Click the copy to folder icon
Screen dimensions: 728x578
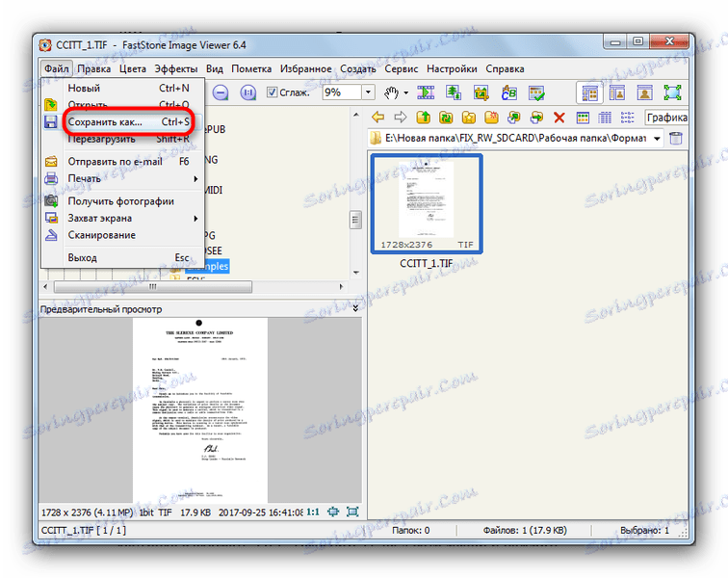click(x=514, y=118)
